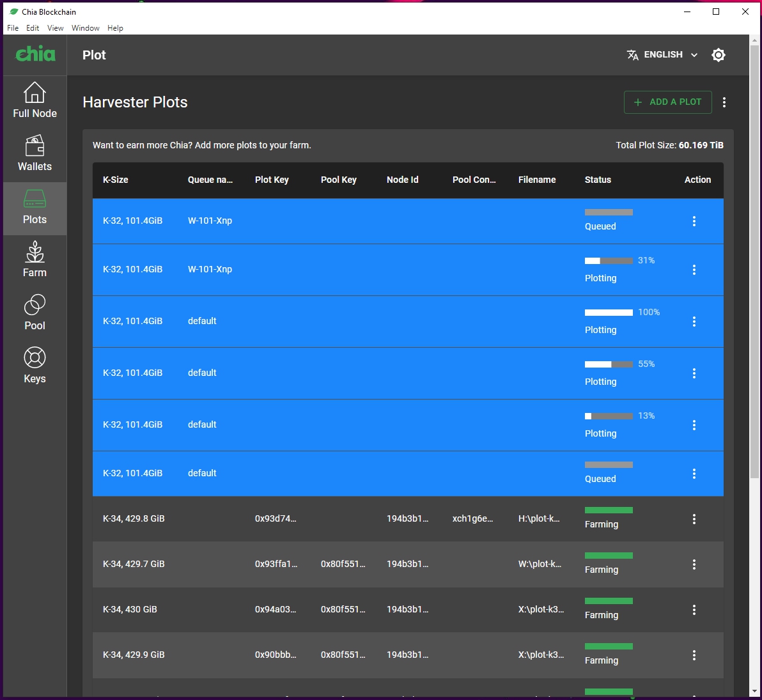Open the File menu
The image size is (762, 700).
(13, 28)
